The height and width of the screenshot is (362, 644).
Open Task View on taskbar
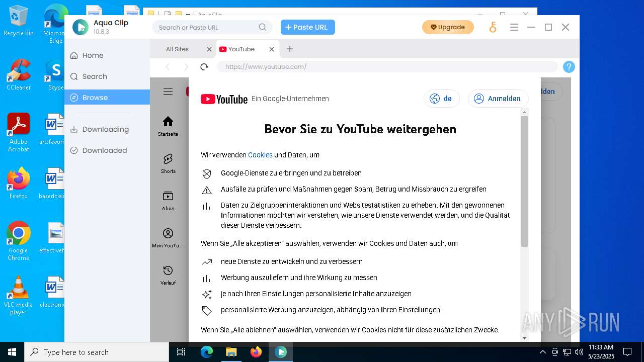coord(181,352)
